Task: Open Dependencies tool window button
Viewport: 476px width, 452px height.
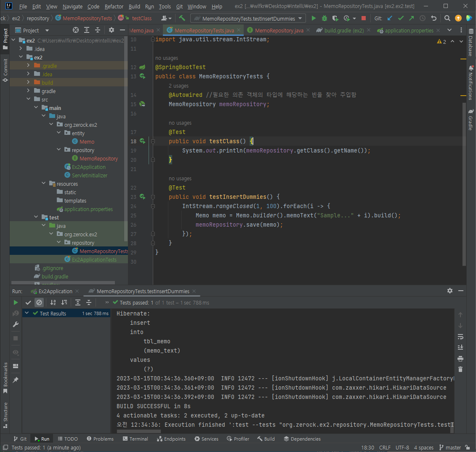Action: (302, 439)
